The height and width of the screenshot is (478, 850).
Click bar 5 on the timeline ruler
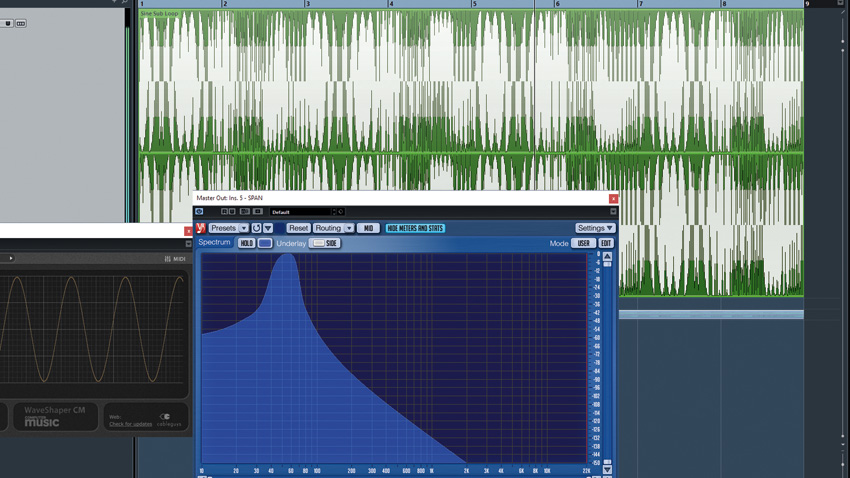[474, 4]
